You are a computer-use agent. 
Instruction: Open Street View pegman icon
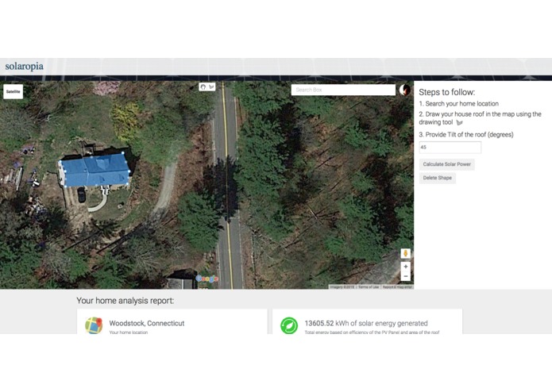click(406, 253)
